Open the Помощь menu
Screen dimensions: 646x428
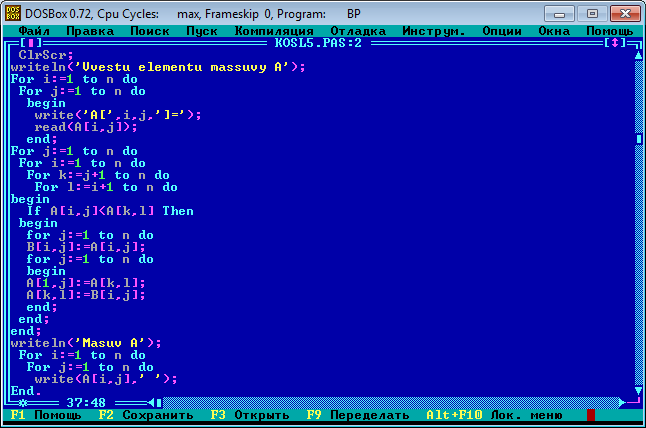tap(610, 31)
